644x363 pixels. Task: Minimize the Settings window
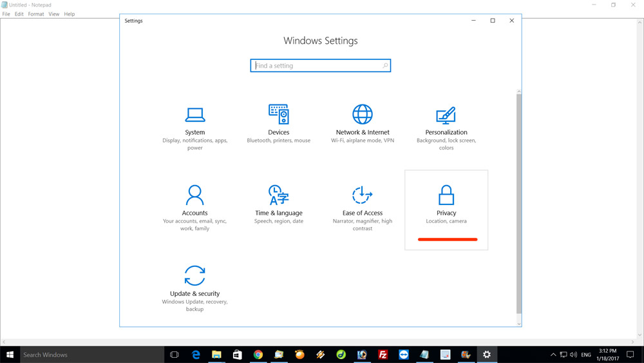click(473, 21)
